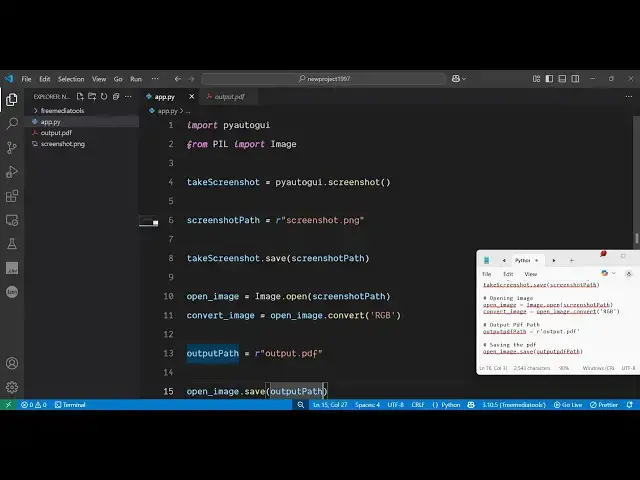Screen dimensions: 640x480
Task: Open the File menu in VS Code
Action: pyautogui.click(x=27, y=79)
